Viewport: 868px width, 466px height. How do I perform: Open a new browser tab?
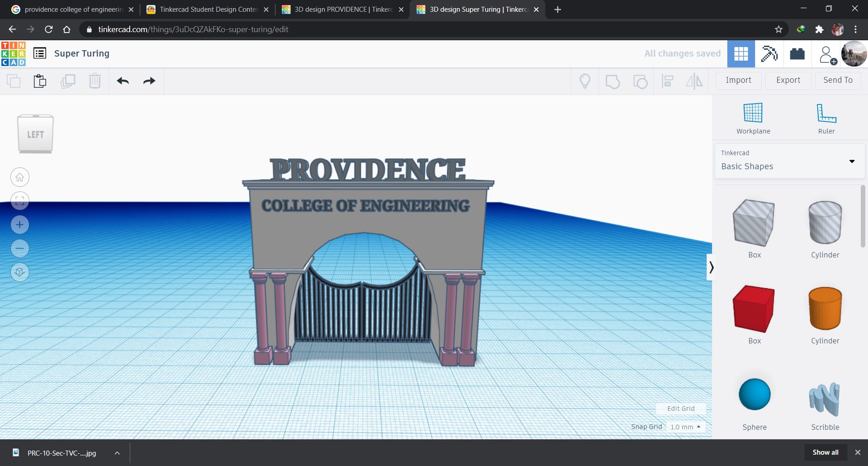pos(557,10)
